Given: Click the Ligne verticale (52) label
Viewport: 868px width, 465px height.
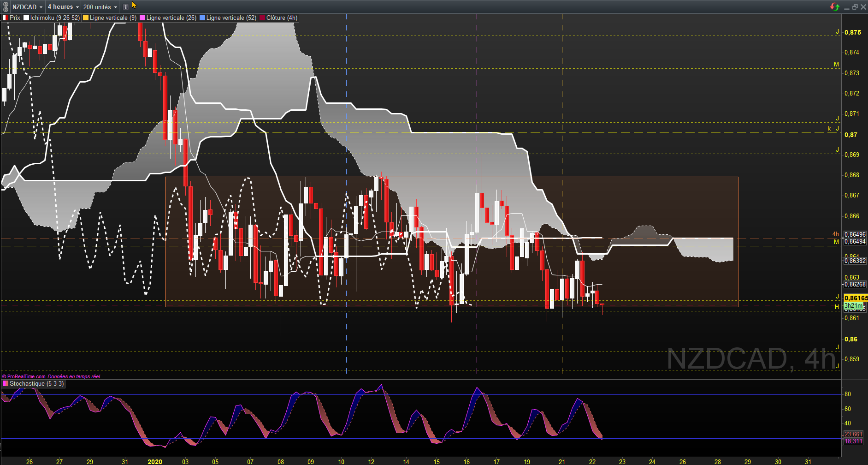Looking at the screenshot, I should click(231, 18).
